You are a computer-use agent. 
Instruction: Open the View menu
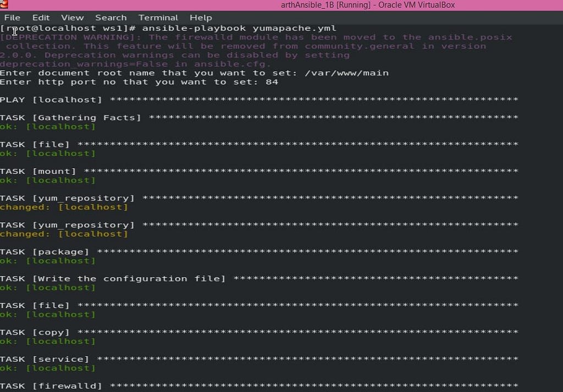click(x=72, y=18)
